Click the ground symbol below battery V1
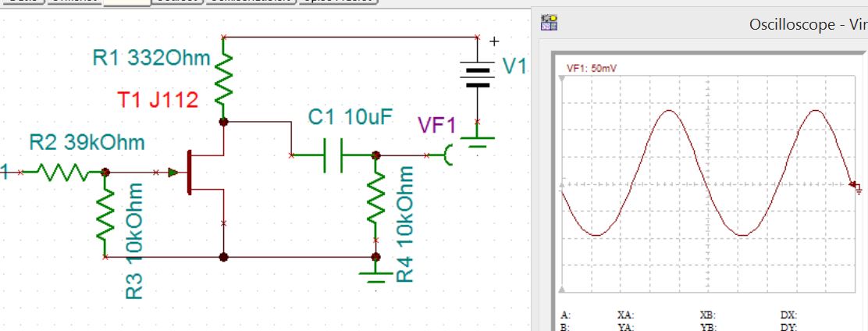The image size is (868, 331). coord(477,142)
